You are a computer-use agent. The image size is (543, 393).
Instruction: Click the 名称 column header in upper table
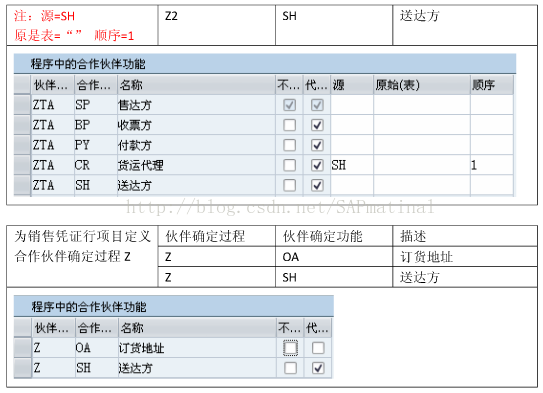[196, 85]
